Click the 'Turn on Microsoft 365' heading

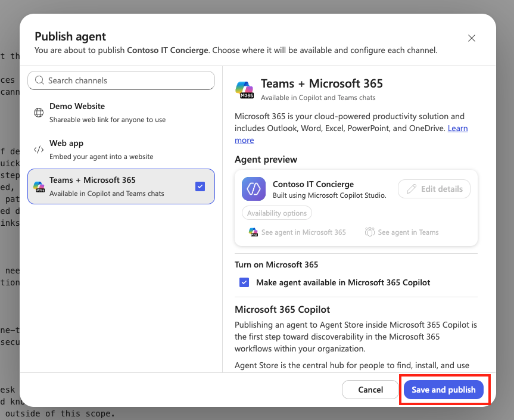pos(276,265)
